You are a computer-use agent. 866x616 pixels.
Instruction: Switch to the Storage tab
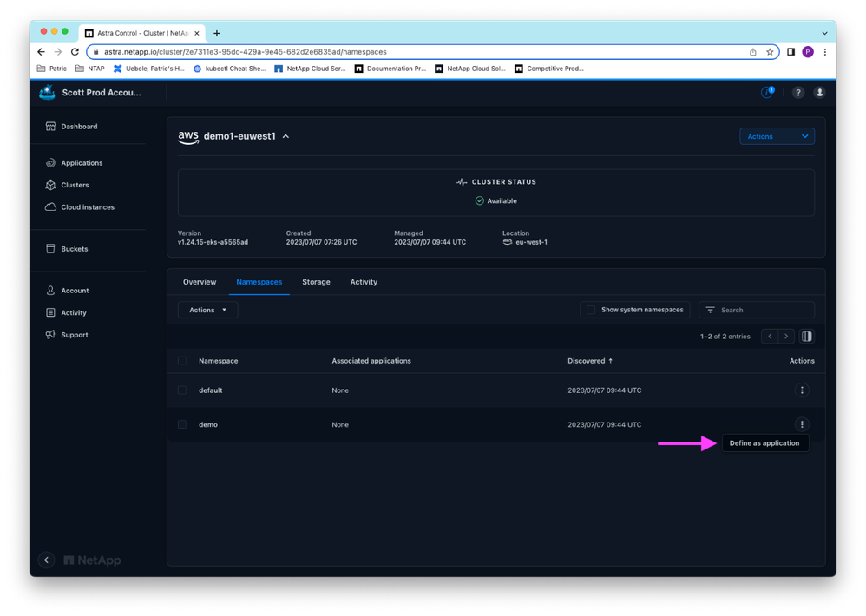tap(316, 282)
